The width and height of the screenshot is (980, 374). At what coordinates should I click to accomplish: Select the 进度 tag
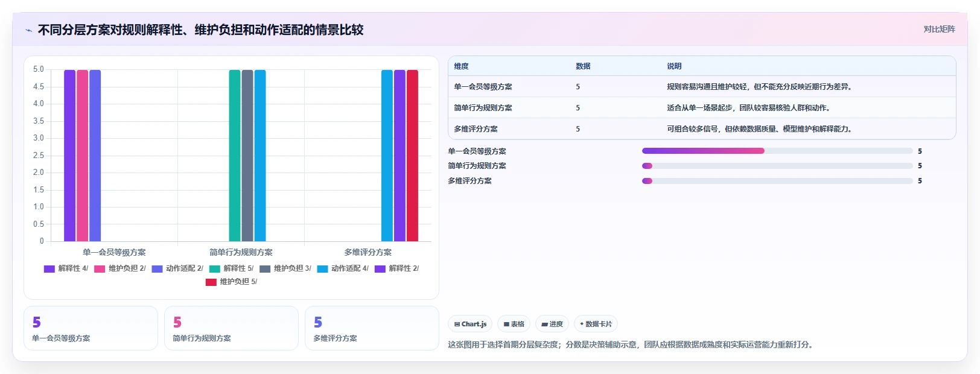[552, 324]
